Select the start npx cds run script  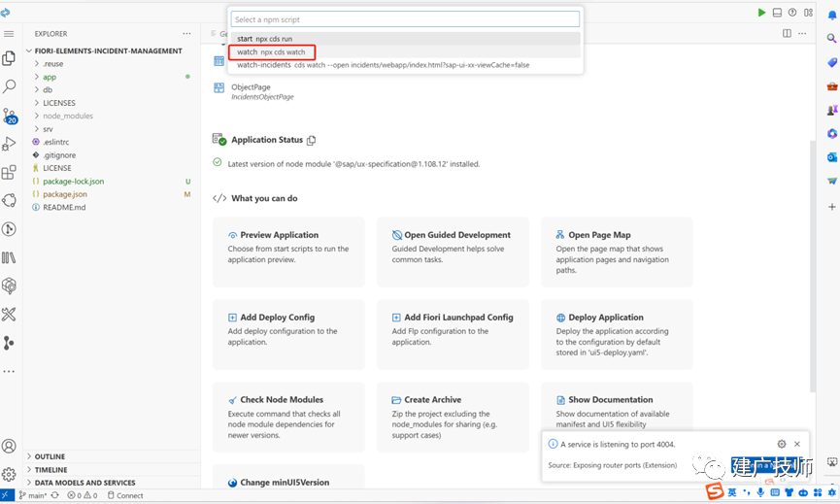[x=406, y=39]
